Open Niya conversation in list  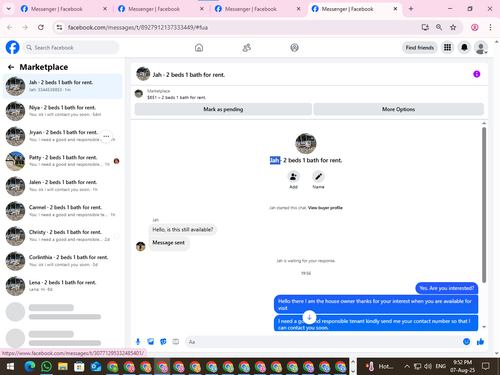click(x=63, y=111)
